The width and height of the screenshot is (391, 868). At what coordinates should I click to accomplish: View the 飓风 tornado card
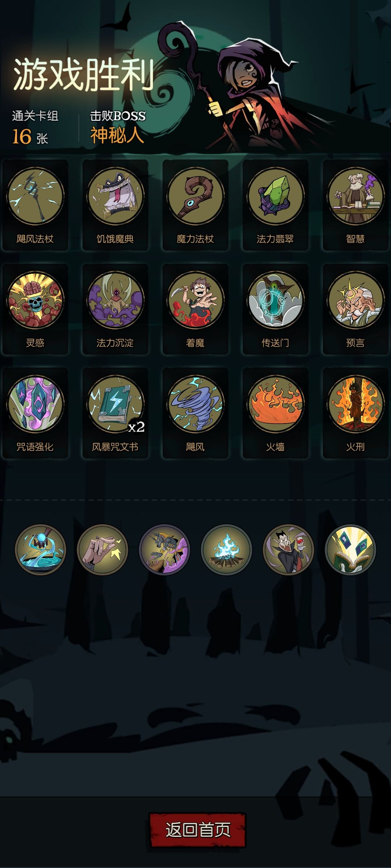(195, 413)
